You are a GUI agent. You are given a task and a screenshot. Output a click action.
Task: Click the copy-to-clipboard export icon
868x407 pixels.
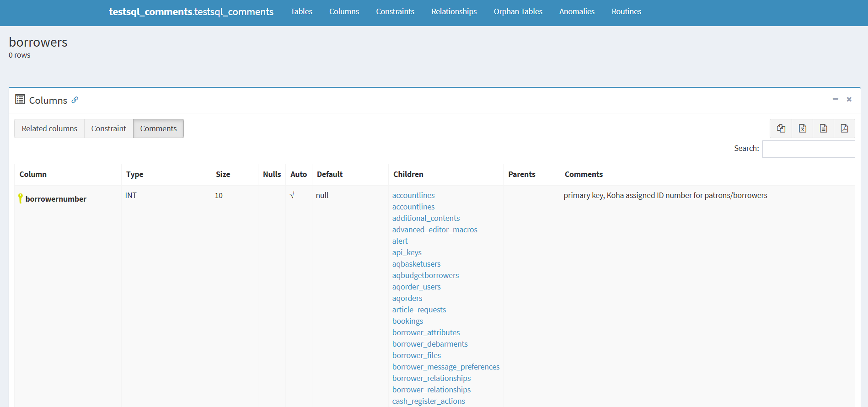781,129
